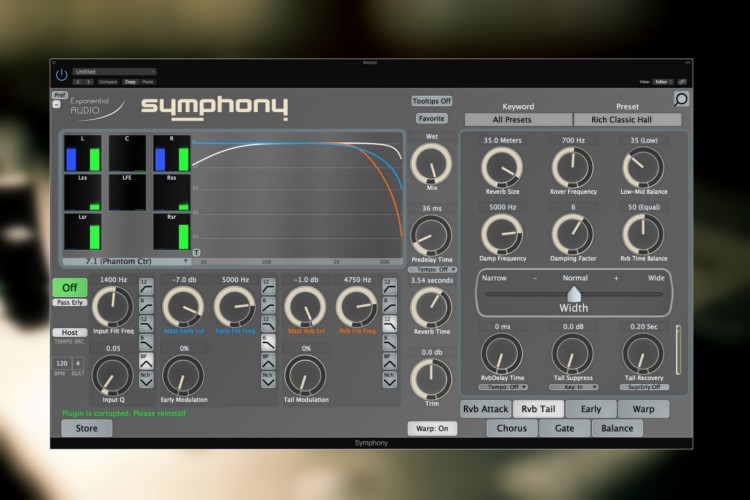Select input filter BP band-pass shape
This screenshot has width=750, height=500.
pos(146,361)
